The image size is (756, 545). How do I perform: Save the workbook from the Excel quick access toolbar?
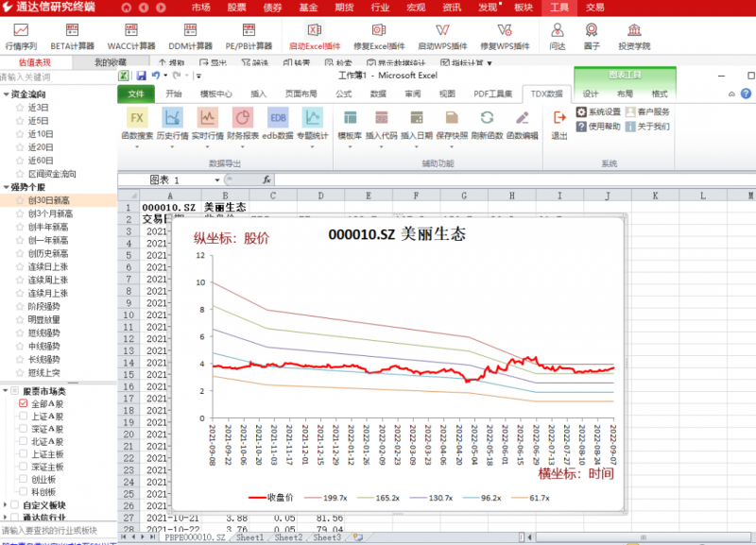141,76
